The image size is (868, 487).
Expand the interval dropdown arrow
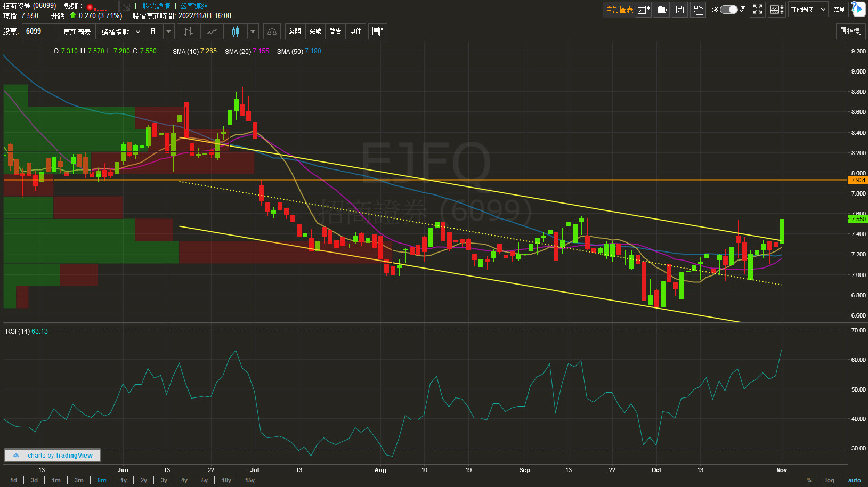point(168,31)
